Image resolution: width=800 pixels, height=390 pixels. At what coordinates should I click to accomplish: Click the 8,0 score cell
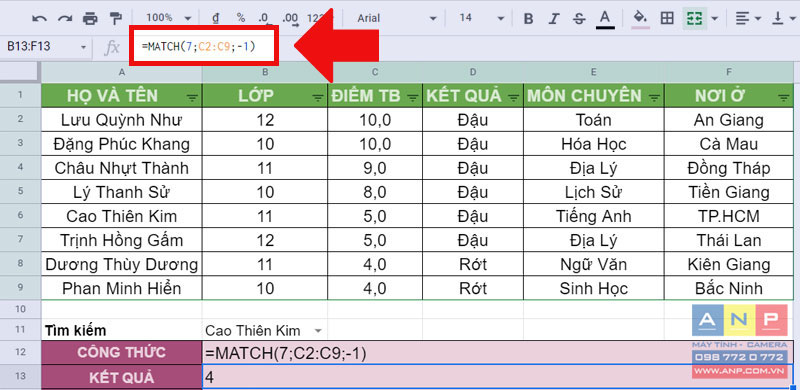point(375,192)
